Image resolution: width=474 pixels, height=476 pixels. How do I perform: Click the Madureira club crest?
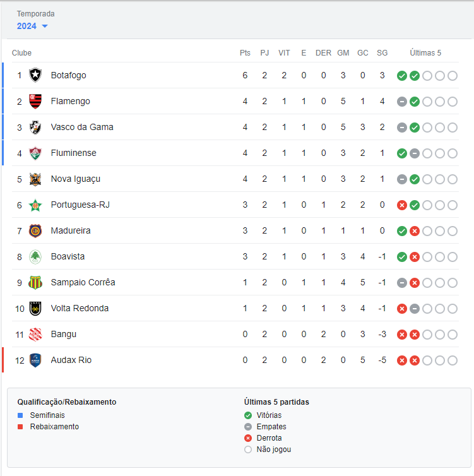click(35, 230)
